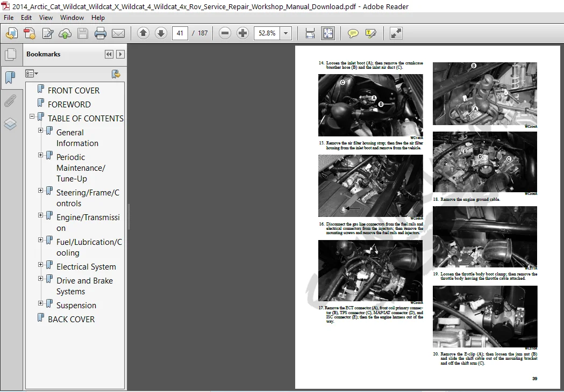Click the new bookmark icon in panel

[x=116, y=74]
